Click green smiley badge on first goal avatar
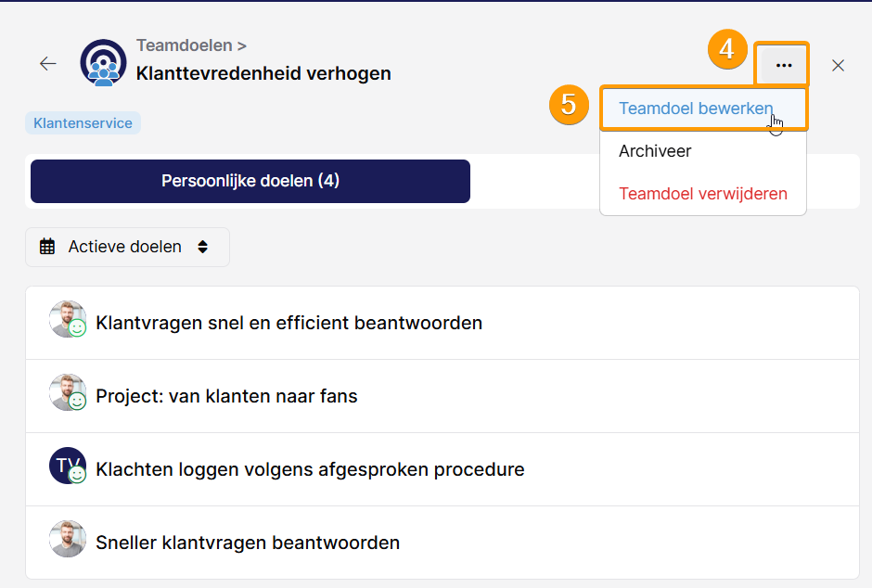The width and height of the screenshot is (872, 588). click(77, 328)
